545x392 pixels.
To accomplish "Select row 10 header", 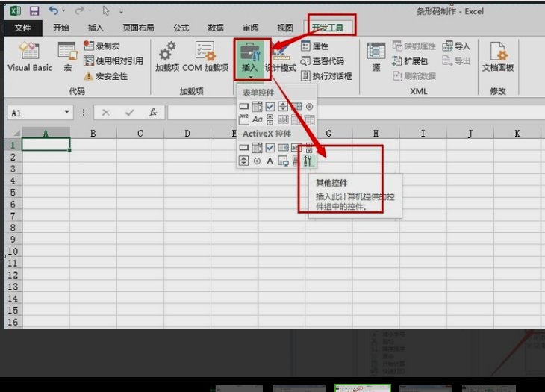I will (x=13, y=252).
